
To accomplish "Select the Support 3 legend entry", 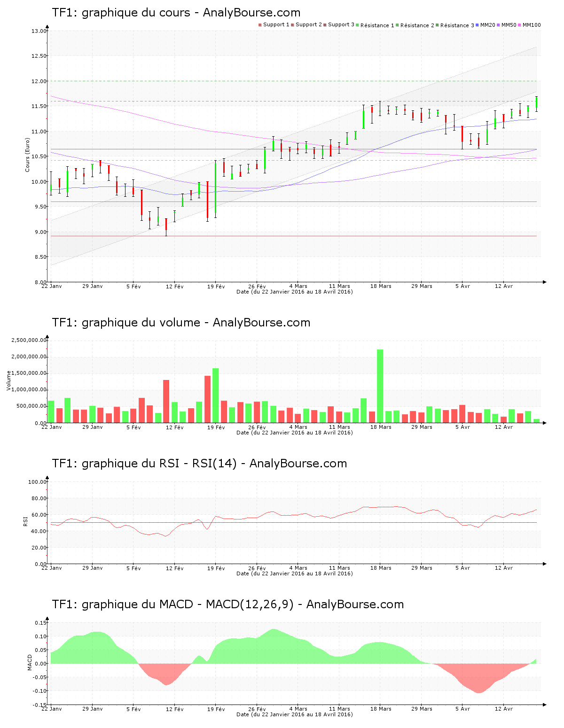I will click(x=339, y=25).
